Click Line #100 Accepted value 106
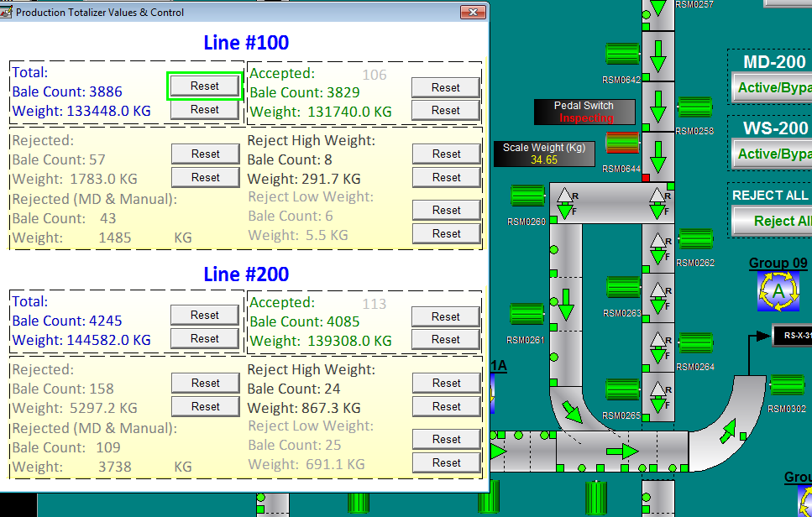Image resolution: width=812 pixels, height=517 pixels. click(x=375, y=75)
